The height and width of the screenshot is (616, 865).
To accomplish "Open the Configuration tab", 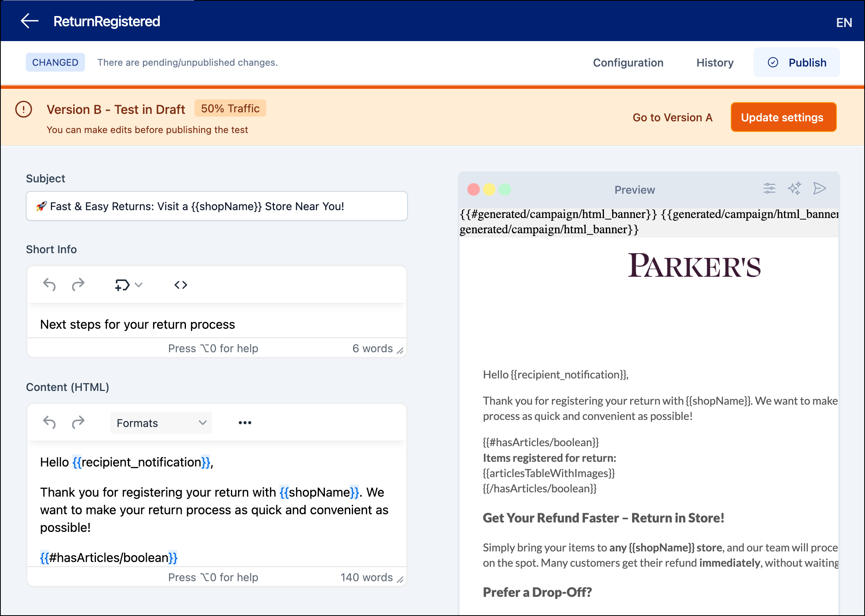I will [628, 62].
